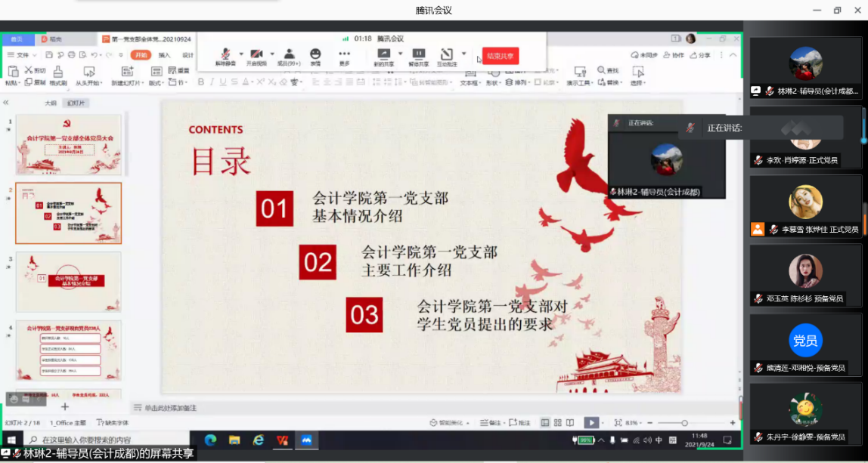Open 演示工具 presentation tools
Screen dimensions: 868x463
580,76
